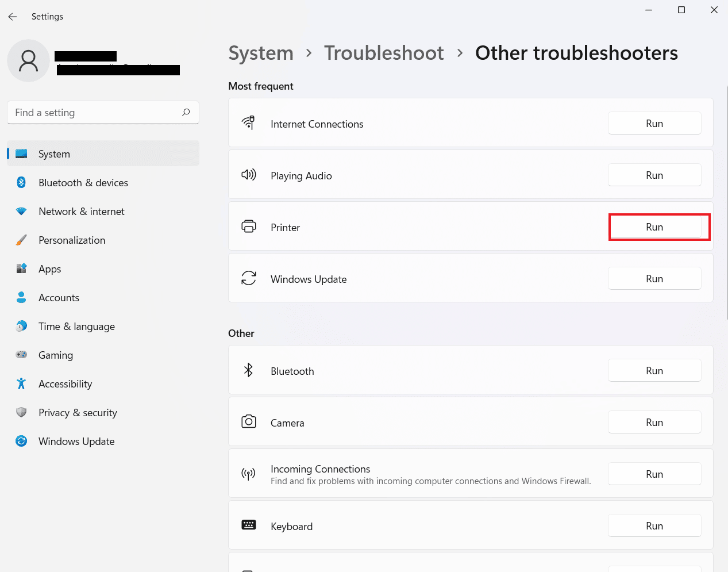This screenshot has height=572, width=728.
Task: Select Gaming in the sidebar
Action: (103, 355)
